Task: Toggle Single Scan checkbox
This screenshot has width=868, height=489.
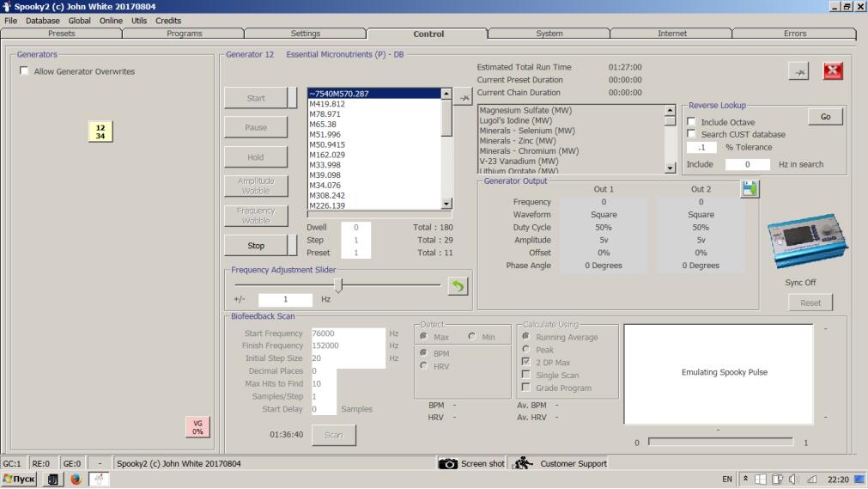Action: click(x=526, y=375)
